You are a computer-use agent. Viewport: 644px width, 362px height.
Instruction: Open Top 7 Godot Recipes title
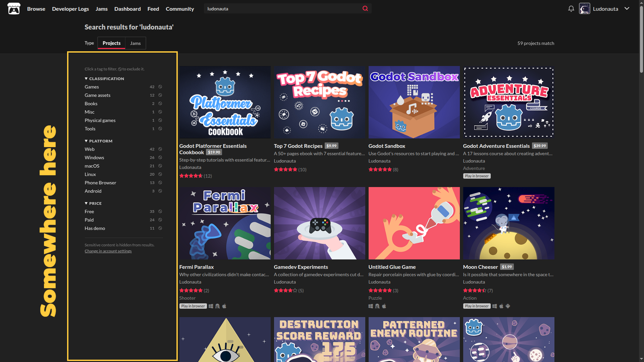(x=298, y=146)
